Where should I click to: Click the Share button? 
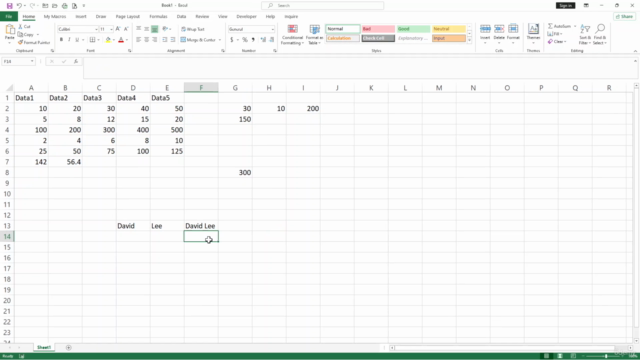point(624,17)
